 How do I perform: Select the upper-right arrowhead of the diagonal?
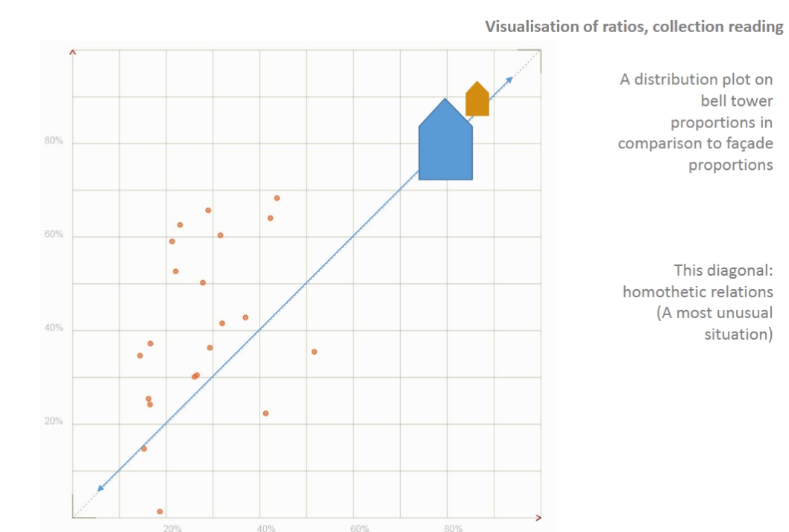pyautogui.click(x=509, y=80)
